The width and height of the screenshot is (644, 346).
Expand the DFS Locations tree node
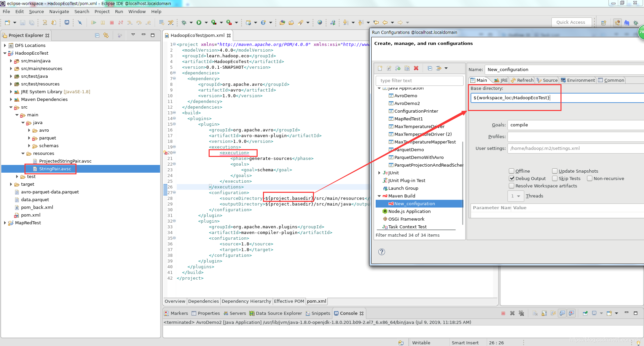pyautogui.click(x=5, y=45)
